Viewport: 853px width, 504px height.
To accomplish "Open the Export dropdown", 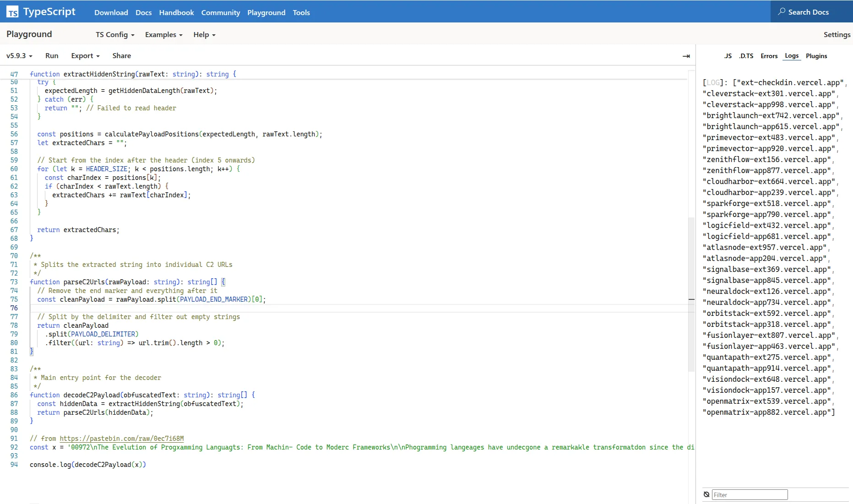I will [x=84, y=55].
